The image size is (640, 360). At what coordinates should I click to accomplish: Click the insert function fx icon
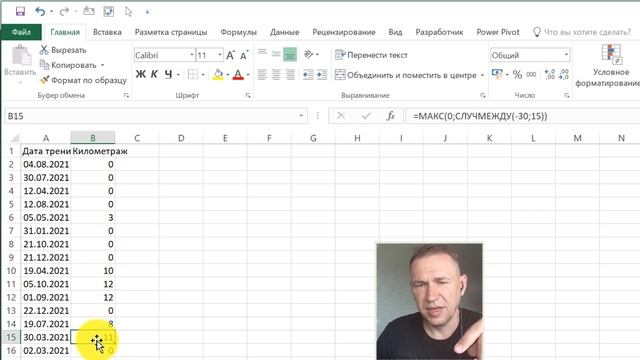pos(391,116)
